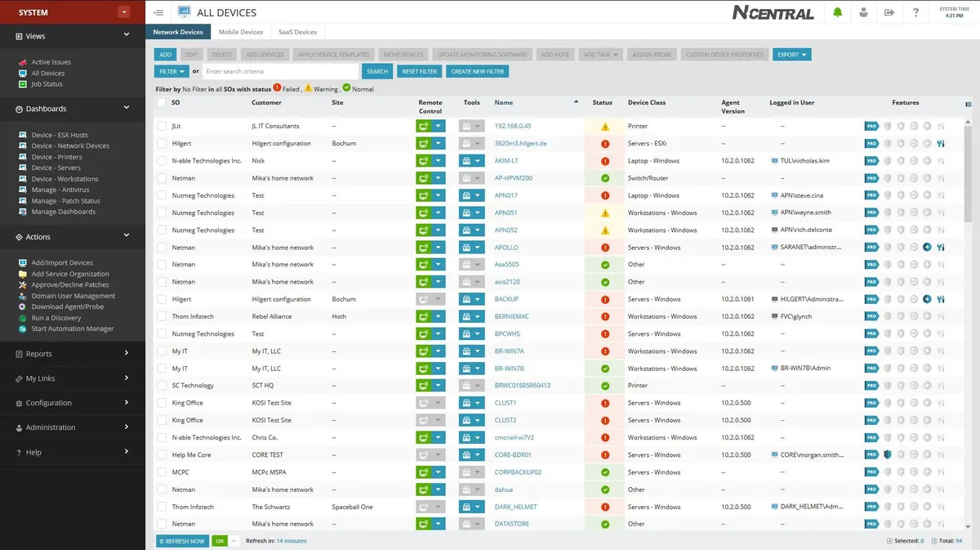
Task: Click the blue maintenance tools icon for BACKUP
Action: click(941, 299)
